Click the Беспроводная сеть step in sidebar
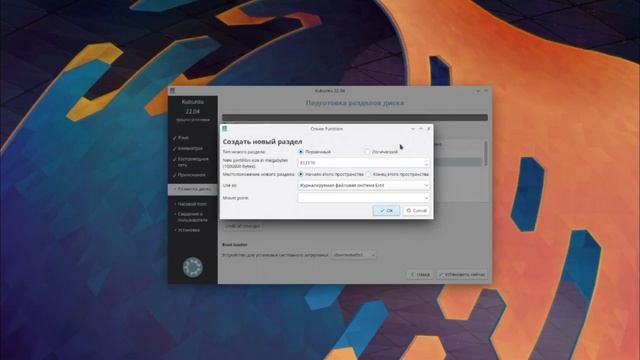The width and height of the screenshot is (640, 360). [x=193, y=162]
